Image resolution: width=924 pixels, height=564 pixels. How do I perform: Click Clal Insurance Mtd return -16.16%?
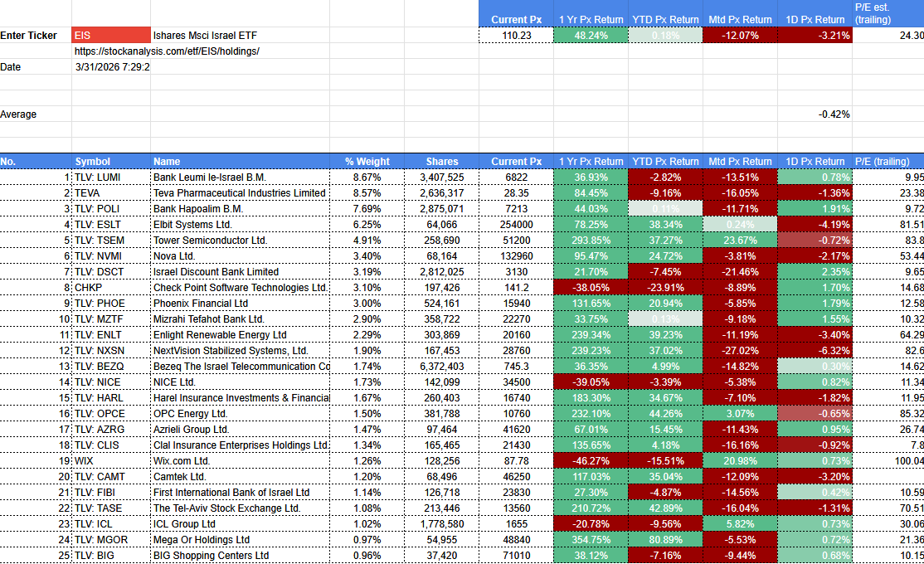tap(740, 445)
